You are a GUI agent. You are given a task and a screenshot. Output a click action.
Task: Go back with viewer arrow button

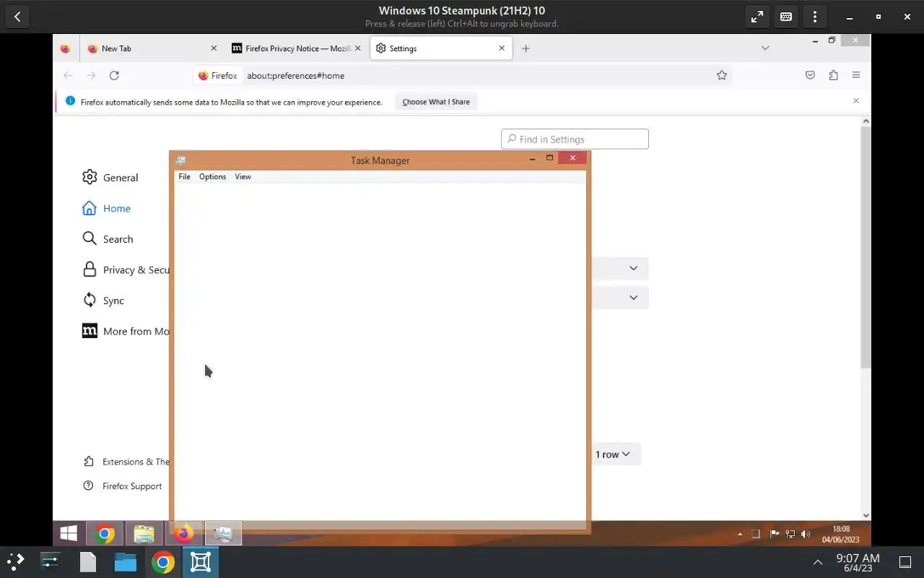(x=17, y=17)
